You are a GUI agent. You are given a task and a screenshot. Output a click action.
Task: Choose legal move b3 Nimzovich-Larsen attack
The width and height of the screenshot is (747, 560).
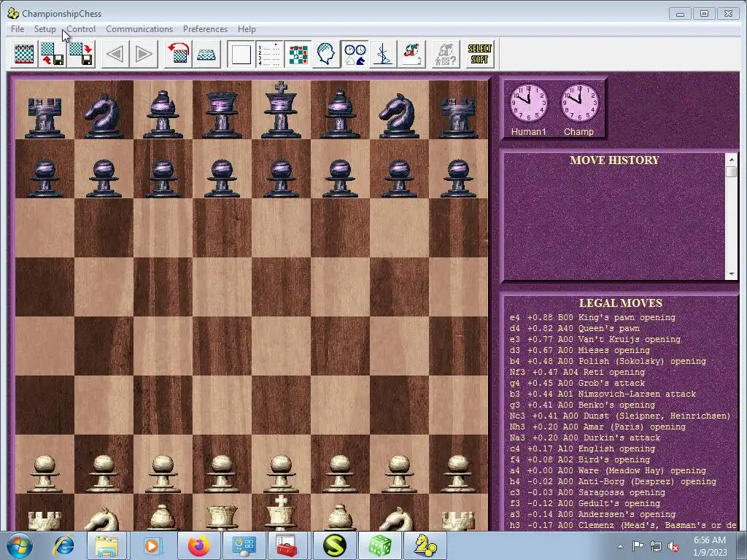603,394
